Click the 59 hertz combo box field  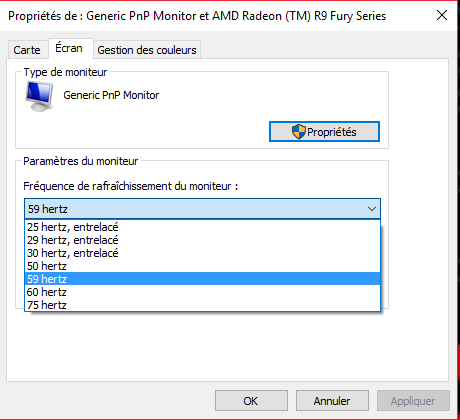click(202, 209)
